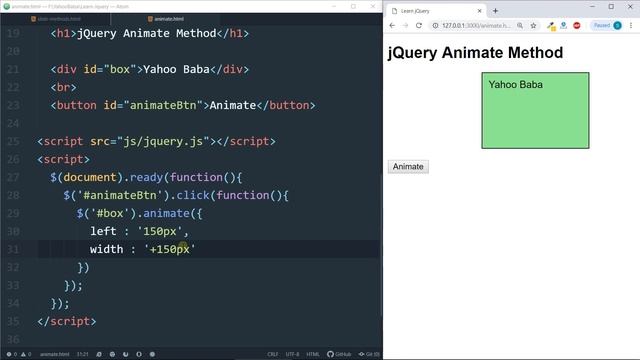Click the '#box' selector string in code
Image resolution: width=640 pixels, height=360 pixels.
click(x=110, y=213)
